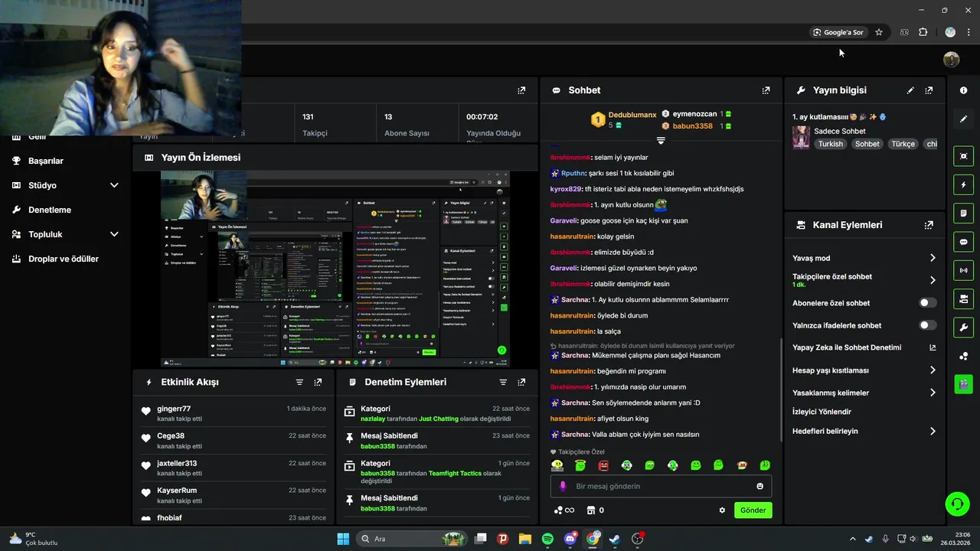Open Yavaş mod options chevron
The height and width of the screenshot is (551, 980).
coord(933,258)
